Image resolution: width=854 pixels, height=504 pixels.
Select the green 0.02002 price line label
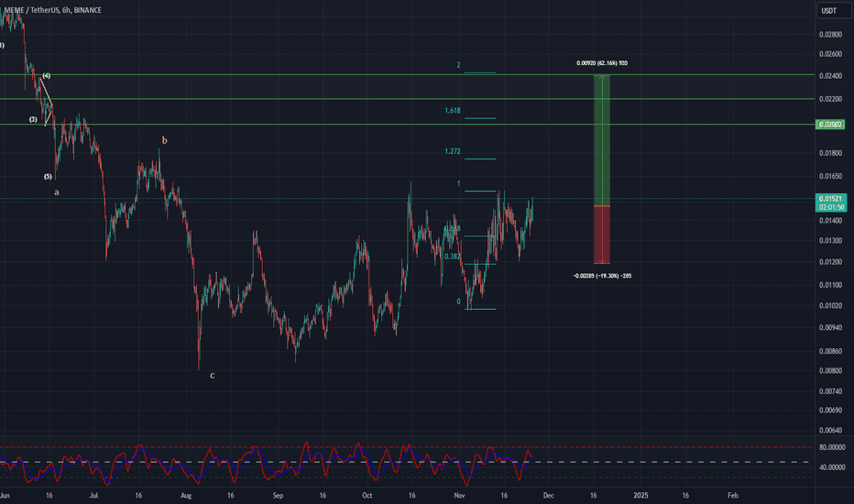click(830, 125)
